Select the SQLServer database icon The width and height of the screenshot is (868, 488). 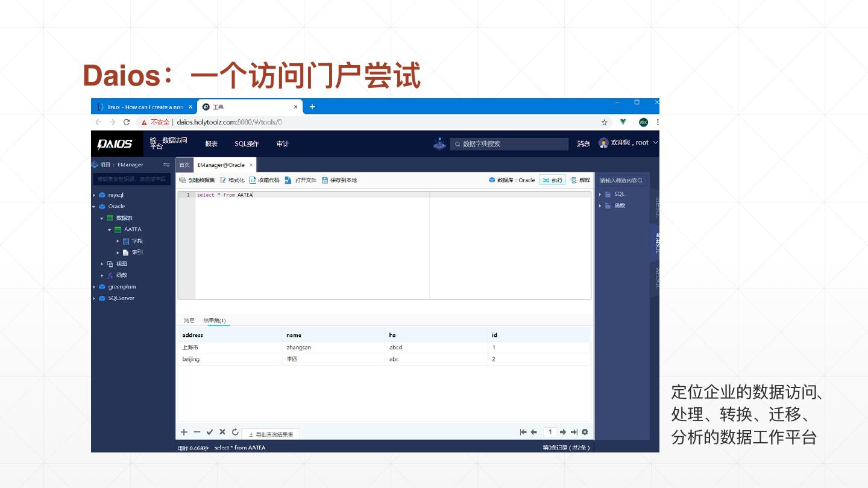tap(102, 298)
